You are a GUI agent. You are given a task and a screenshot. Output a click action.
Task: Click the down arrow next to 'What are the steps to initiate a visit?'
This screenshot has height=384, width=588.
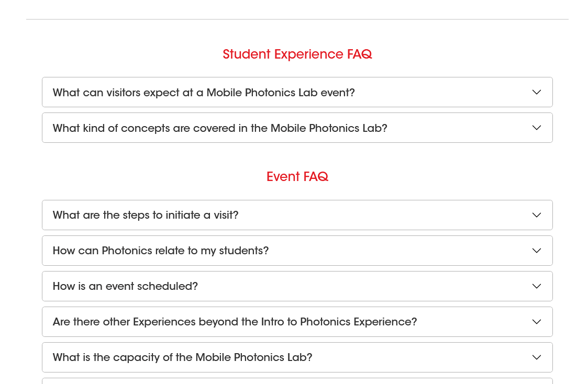click(x=537, y=215)
